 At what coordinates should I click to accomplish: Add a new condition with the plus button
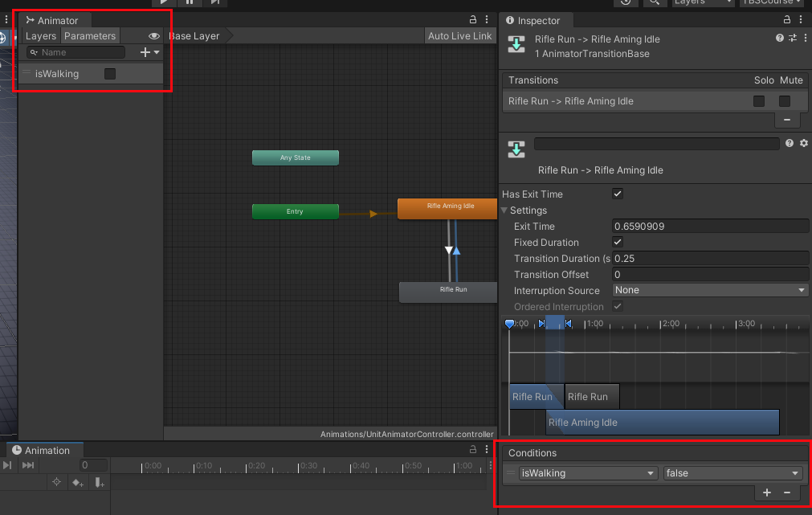pos(766,493)
